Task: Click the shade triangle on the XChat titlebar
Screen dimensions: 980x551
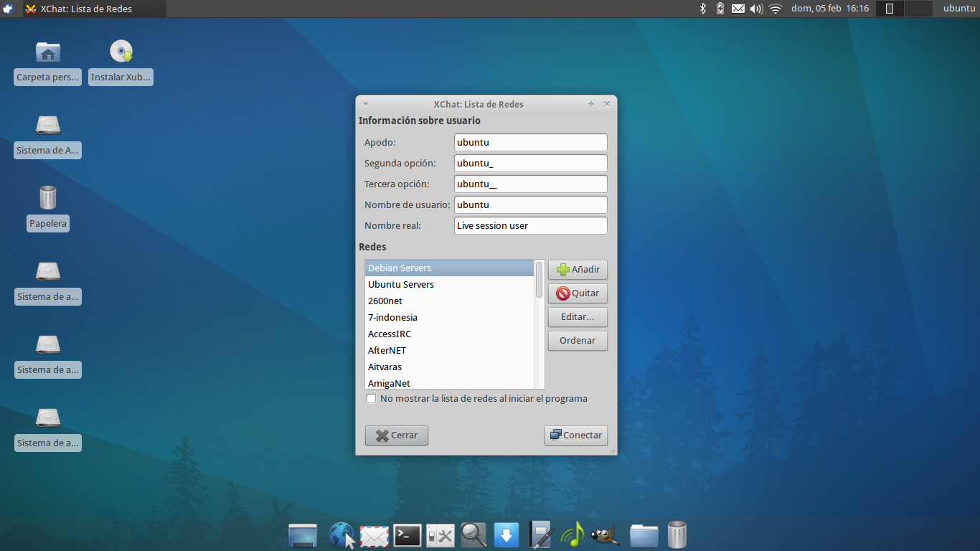Action: tap(366, 103)
